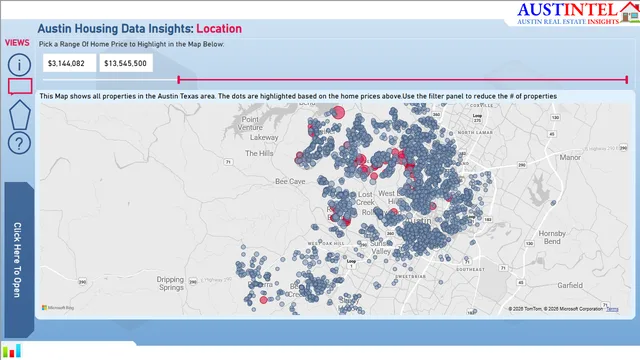Select the pentagon view icon
The height and width of the screenshot is (360, 640).
pyautogui.click(x=20, y=115)
